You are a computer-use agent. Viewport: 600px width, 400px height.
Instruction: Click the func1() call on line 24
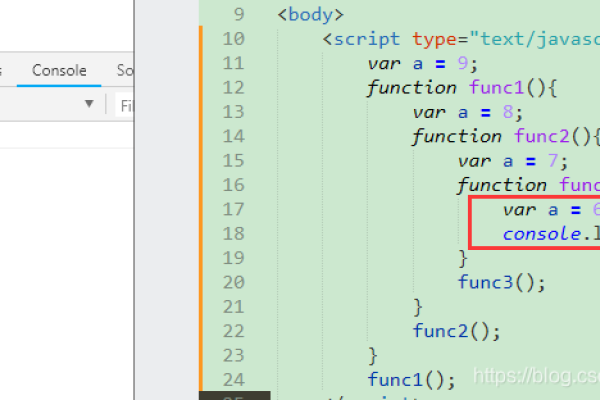(x=411, y=379)
